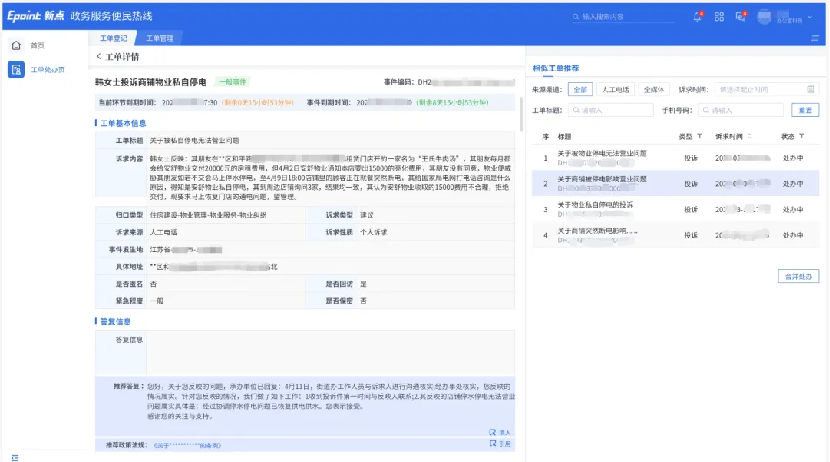Open the messages icon with red badge
Screen dimensions: 830x462
tap(740, 17)
